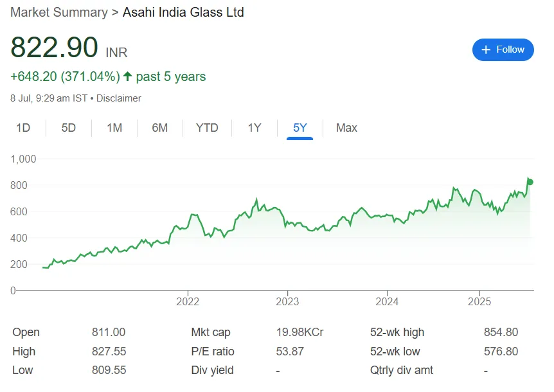
Task: Click the 2024 label on chart axis
Action: [x=387, y=301]
